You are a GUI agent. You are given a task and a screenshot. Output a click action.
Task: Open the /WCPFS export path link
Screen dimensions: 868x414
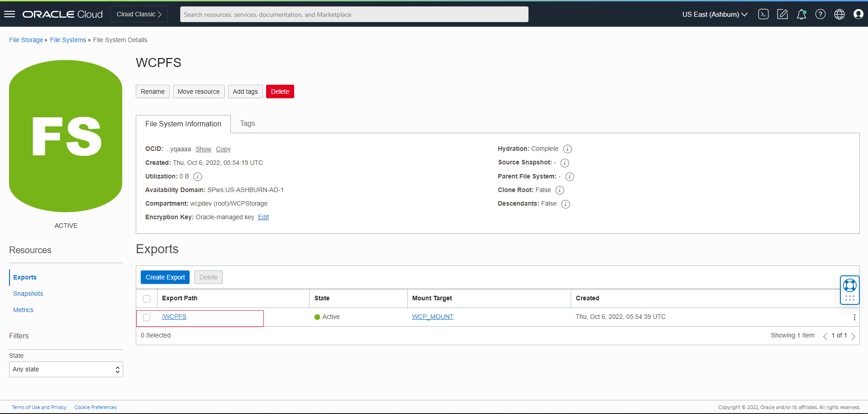click(x=174, y=317)
